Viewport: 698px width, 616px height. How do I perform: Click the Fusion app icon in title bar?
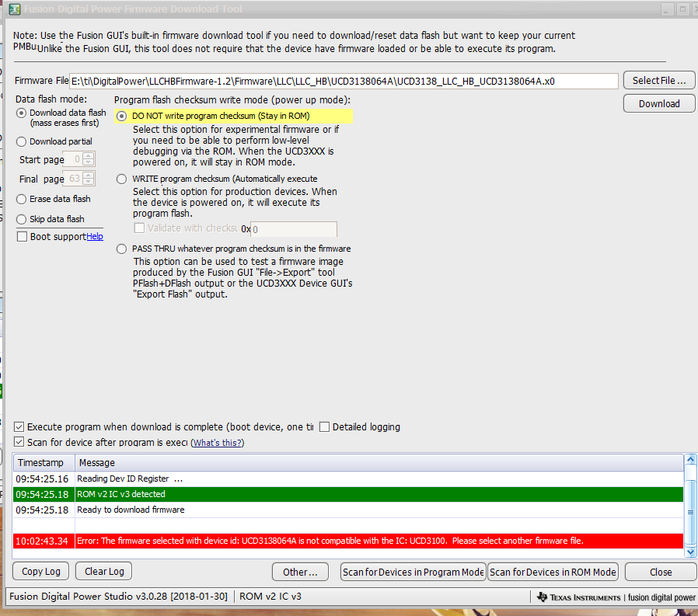click(15, 9)
